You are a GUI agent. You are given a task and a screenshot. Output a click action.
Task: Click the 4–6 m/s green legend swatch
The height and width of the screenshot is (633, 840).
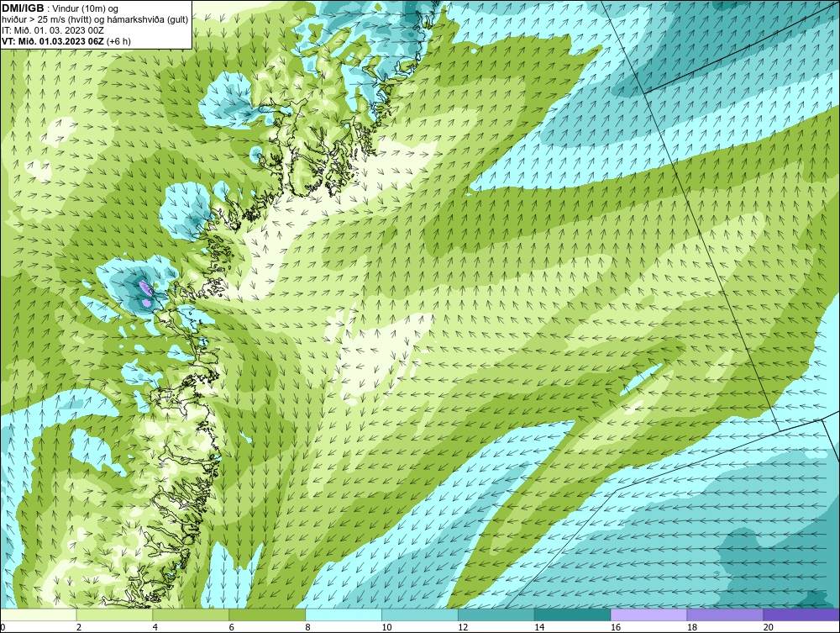(x=191, y=615)
